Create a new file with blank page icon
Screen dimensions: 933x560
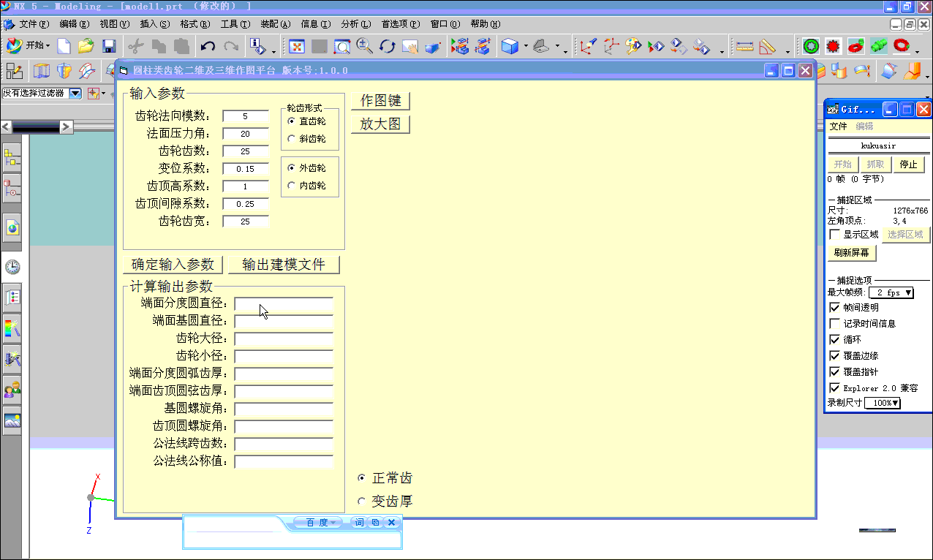click(x=64, y=46)
